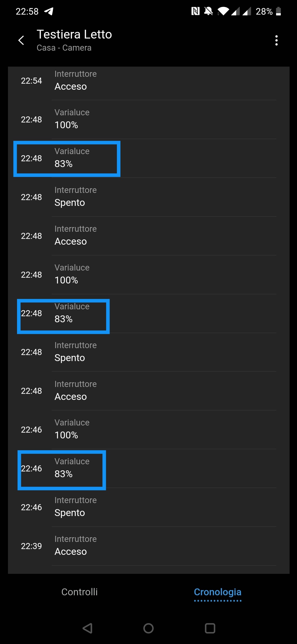Tap the Telegram notification icon in status bar
Image resolution: width=297 pixels, height=644 pixels.
(x=49, y=11)
